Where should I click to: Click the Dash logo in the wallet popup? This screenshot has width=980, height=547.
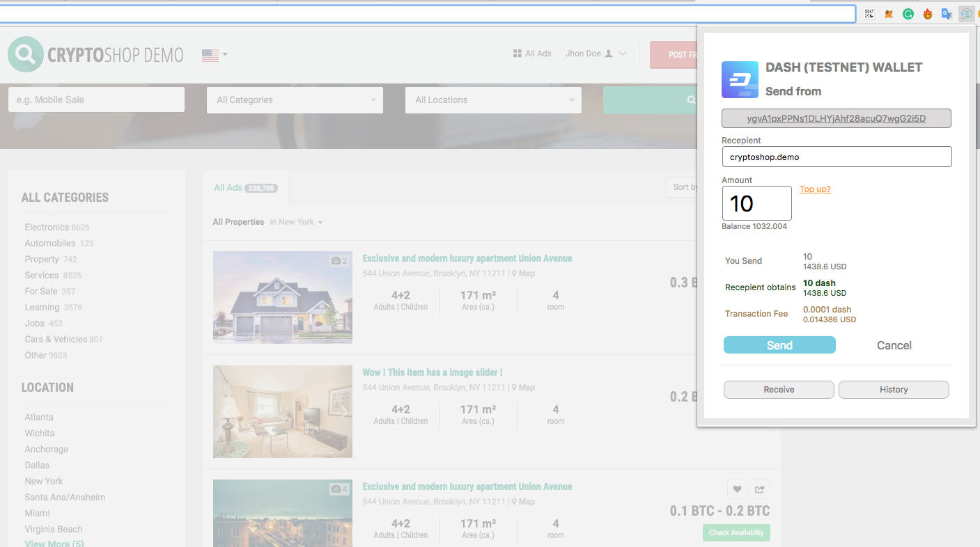tap(740, 79)
